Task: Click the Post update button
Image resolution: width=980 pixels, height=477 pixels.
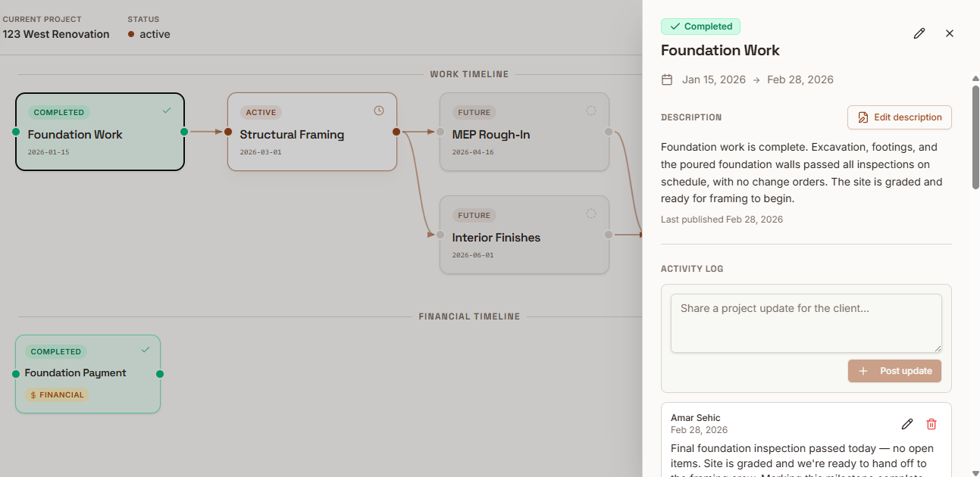Action: point(895,371)
